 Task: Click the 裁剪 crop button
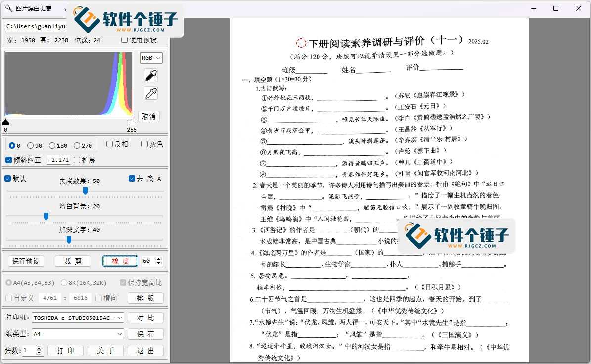pyautogui.click(x=73, y=261)
